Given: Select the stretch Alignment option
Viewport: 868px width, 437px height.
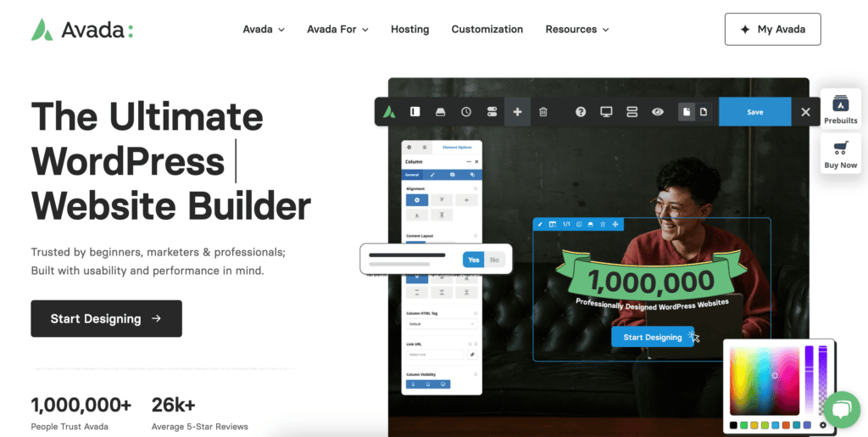Looking at the screenshot, I should tap(442, 215).
